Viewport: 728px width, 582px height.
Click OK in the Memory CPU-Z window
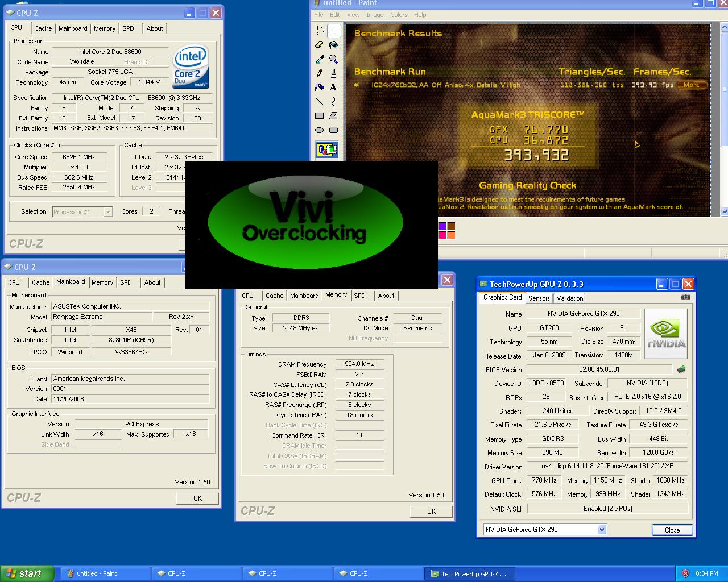431,511
